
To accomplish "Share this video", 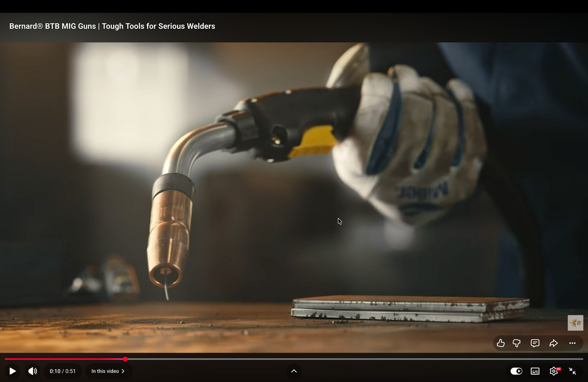I will [554, 343].
